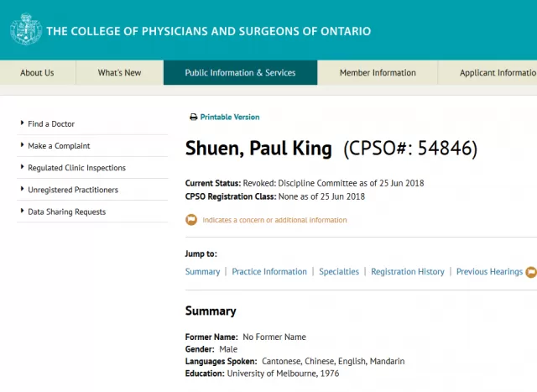The height and width of the screenshot is (392, 537).
Task: Select Public Information & Services tab
Action: [x=241, y=73]
